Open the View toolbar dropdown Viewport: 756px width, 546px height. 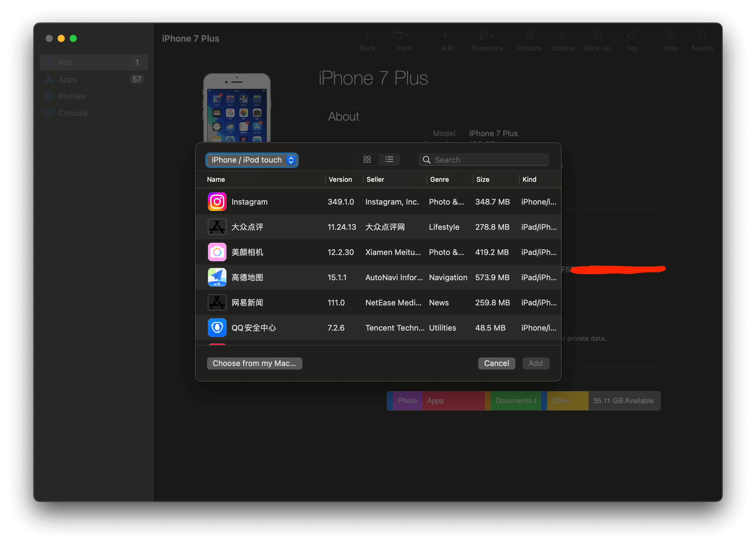point(402,36)
